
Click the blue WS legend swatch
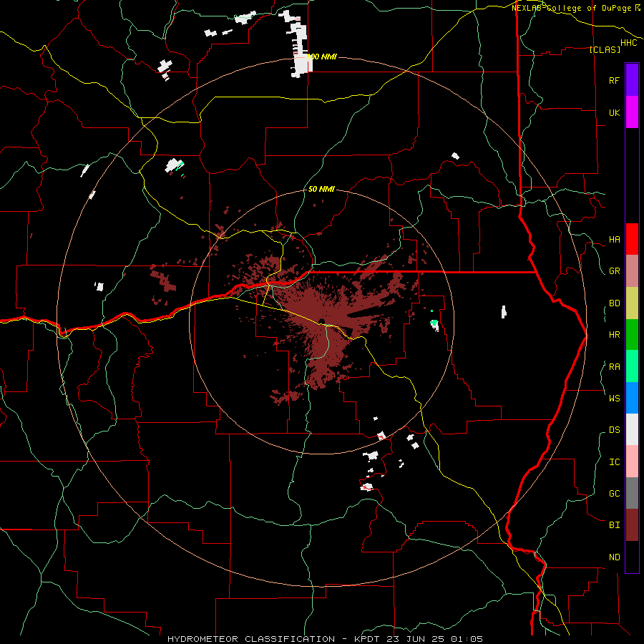(632, 398)
